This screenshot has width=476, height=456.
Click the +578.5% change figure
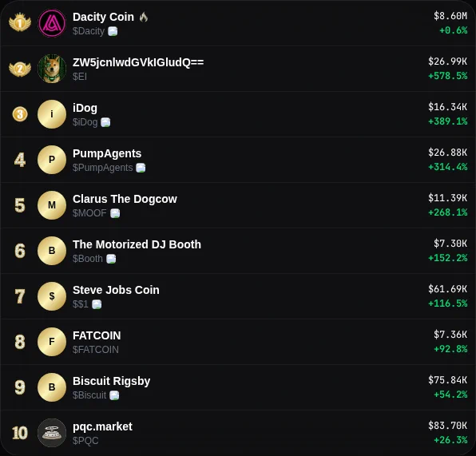(448, 76)
